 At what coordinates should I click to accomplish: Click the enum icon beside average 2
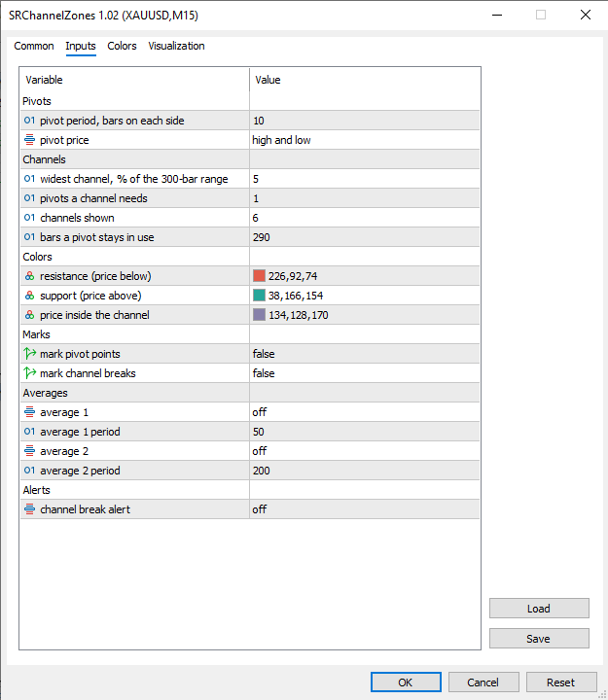[29, 451]
